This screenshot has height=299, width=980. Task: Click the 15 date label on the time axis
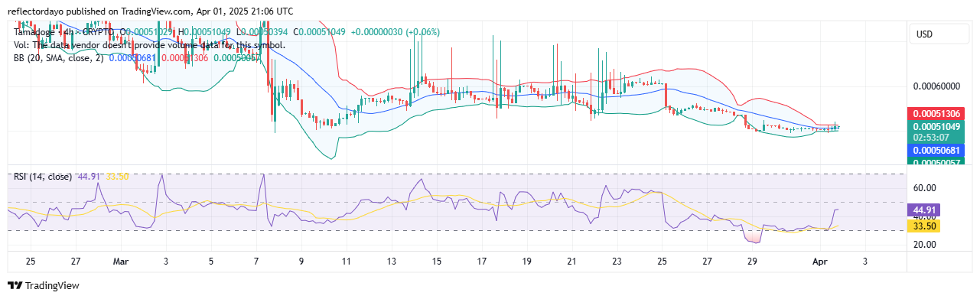(437, 261)
